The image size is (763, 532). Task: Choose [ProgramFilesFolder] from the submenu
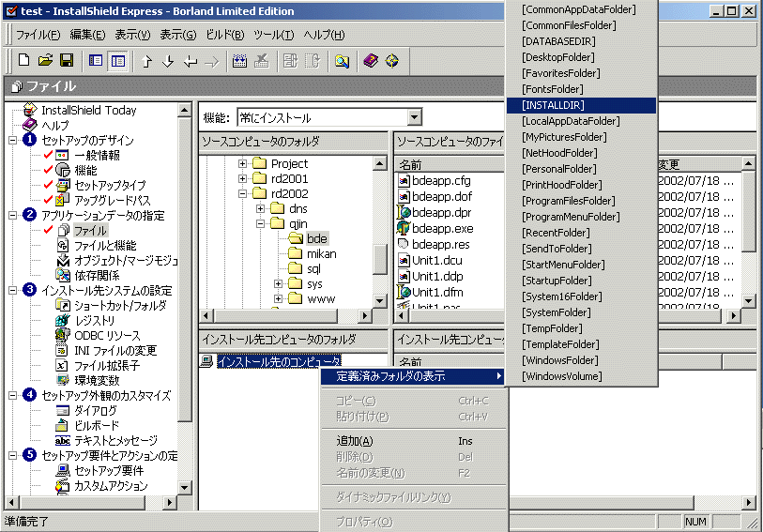(x=582, y=202)
